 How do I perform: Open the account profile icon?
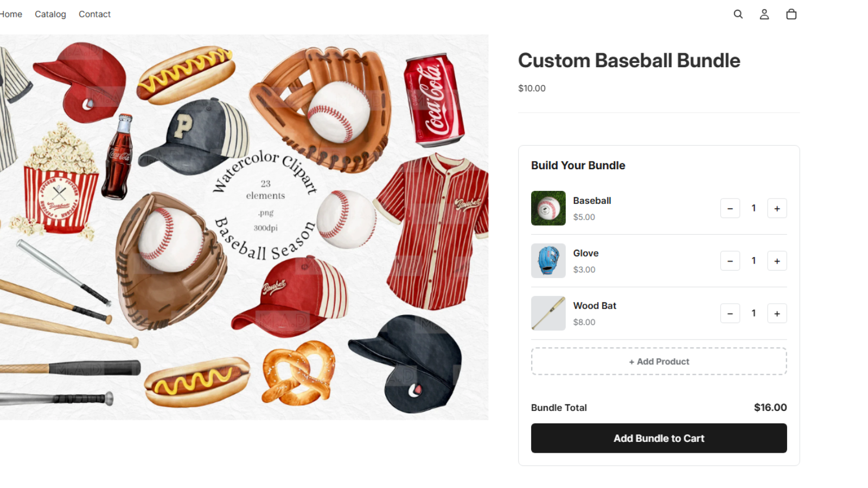764,14
